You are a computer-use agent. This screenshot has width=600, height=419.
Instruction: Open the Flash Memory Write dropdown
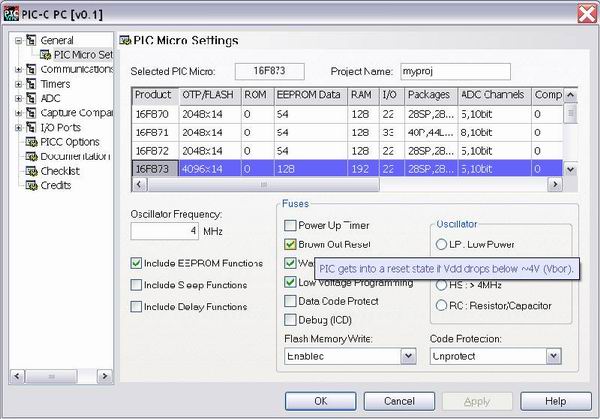pyautogui.click(x=408, y=356)
